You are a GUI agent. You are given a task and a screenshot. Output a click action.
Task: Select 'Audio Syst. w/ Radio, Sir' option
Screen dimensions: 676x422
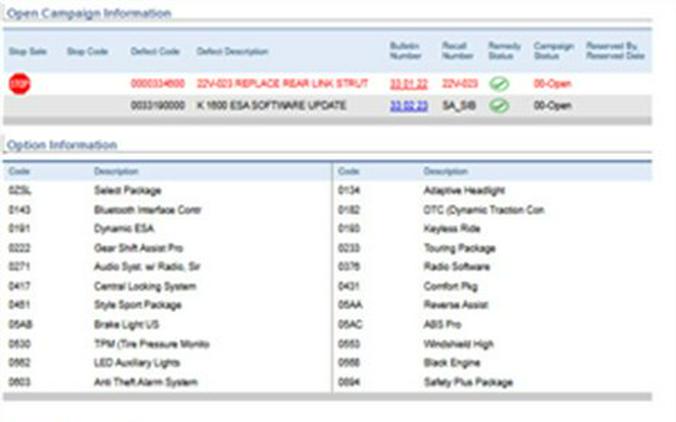pos(147,267)
